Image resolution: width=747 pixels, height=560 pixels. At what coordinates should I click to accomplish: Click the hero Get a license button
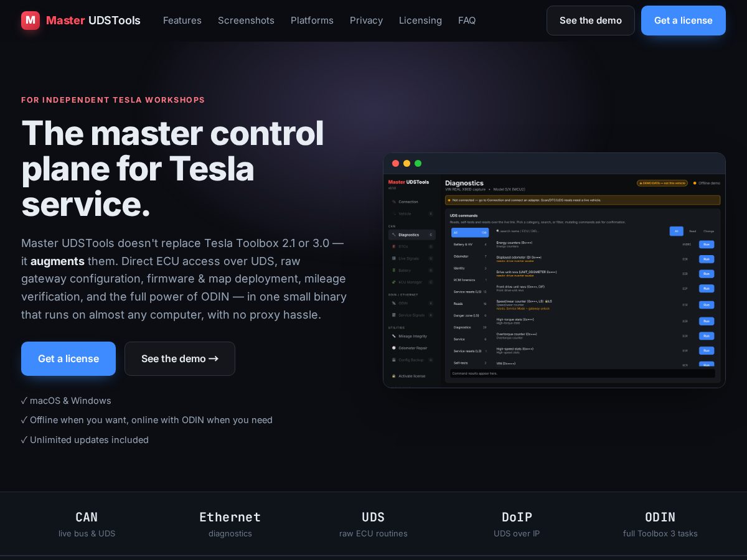(x=68, y=358)
